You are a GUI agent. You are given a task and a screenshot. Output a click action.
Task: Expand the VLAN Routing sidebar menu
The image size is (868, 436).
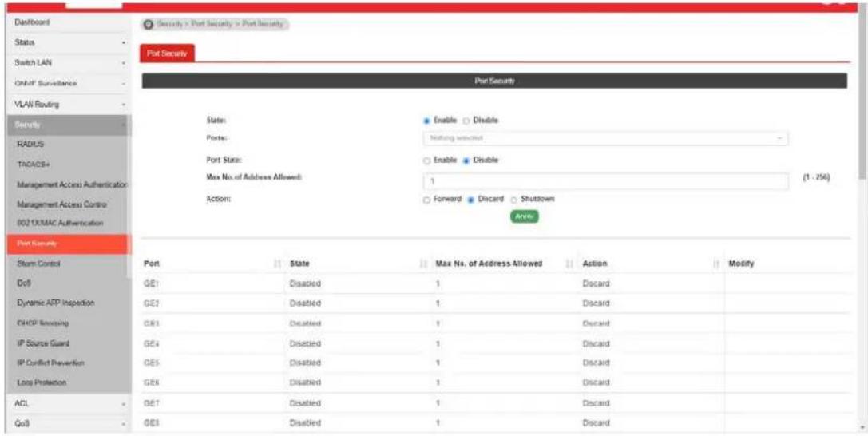(67, 104)
